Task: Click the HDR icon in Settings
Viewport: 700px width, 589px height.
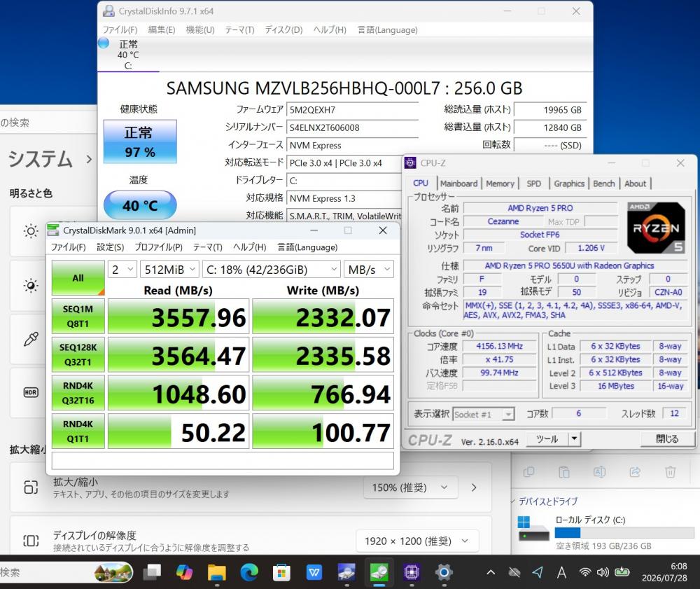Action: pyautogui.click(x=31, y=392)
